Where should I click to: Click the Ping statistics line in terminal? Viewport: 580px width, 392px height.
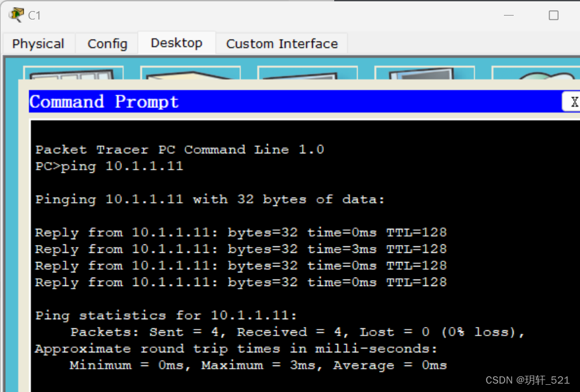tap(166, 315)
